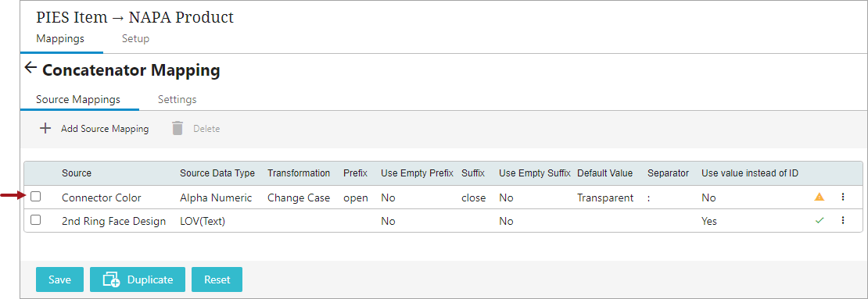The image size is (868, 299).
Task: Open the three-dot menu for Connector Color row
Action: click(842, 197)
